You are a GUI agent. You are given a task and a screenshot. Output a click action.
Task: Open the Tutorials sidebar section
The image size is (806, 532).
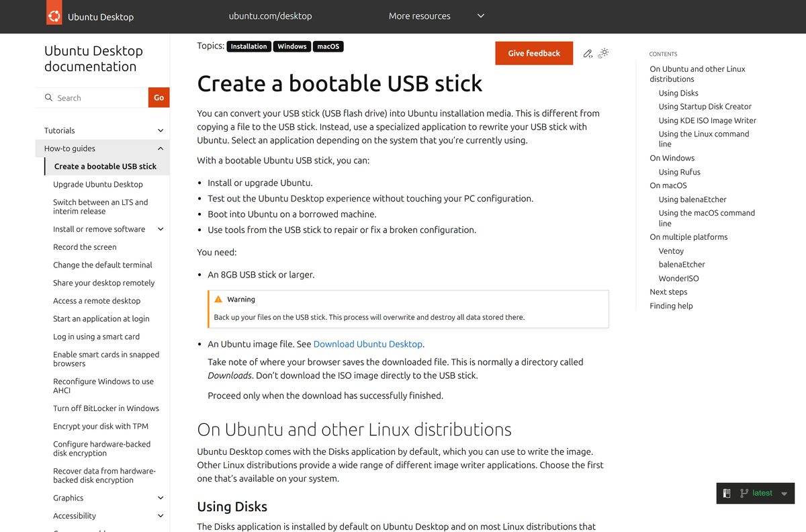coord(60,130)
